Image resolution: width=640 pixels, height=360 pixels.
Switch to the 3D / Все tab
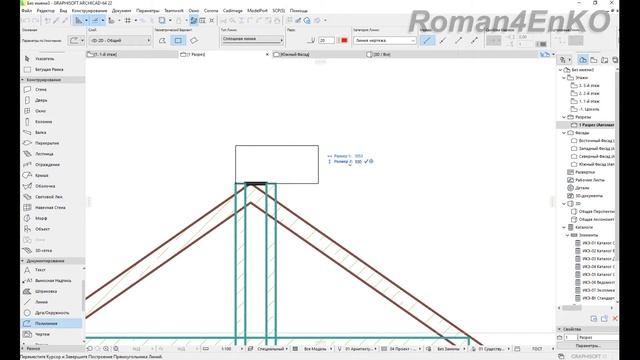point(412,54)
